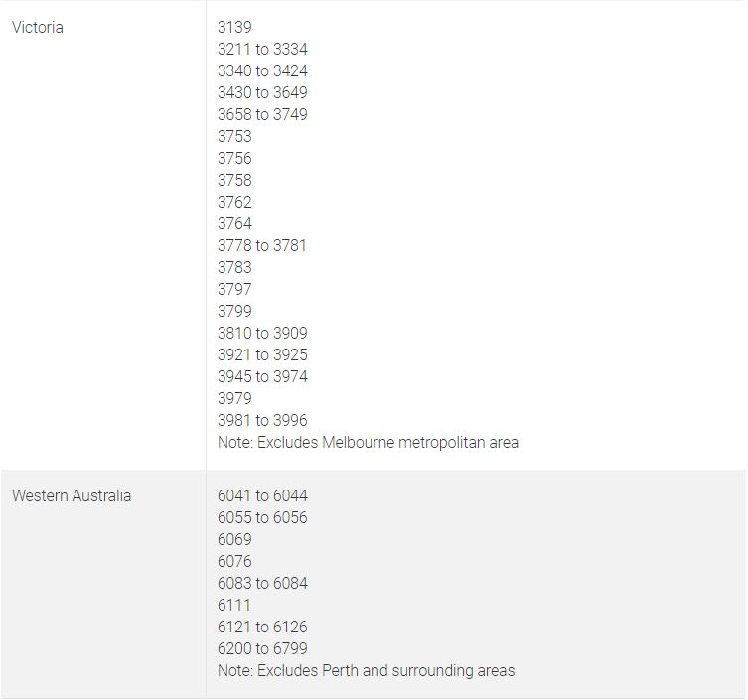Click the Perth and surrounding areas note
The height and width of the screenshot is (700, 748).
coord(366,670)
